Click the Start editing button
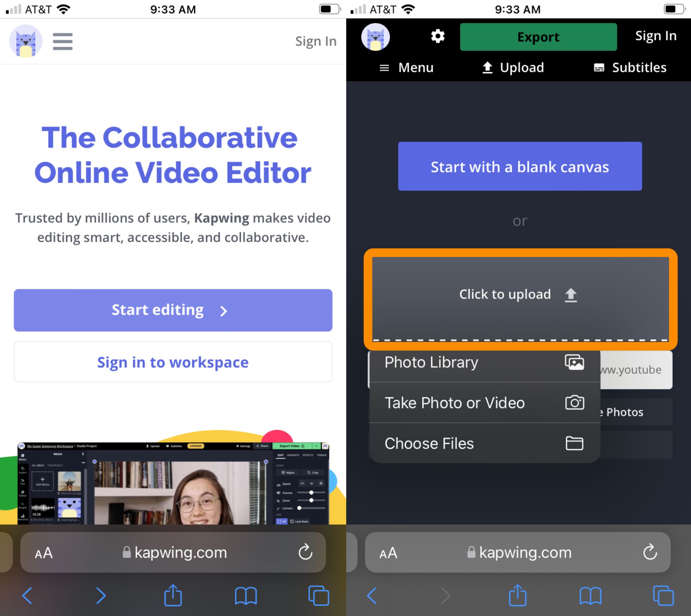Image resolution: width=691 pixels, height=616 pixels. (x=172, y=310)
